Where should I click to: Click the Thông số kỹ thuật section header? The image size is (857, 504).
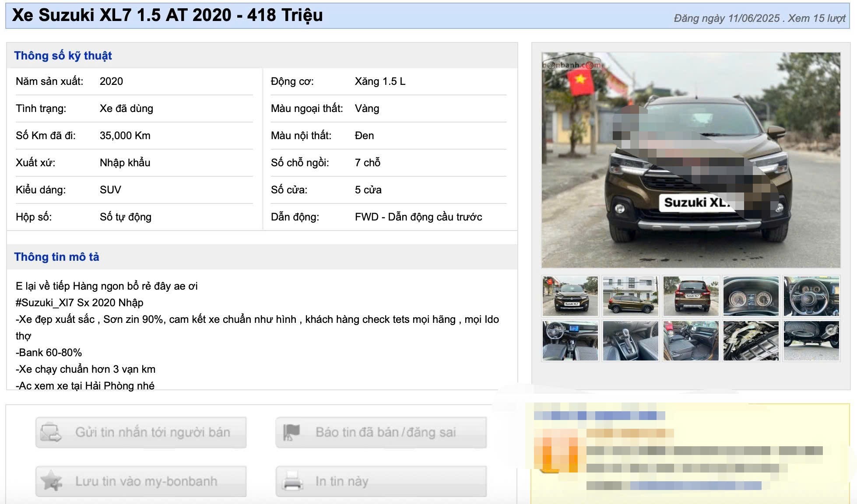pos(63,56)
